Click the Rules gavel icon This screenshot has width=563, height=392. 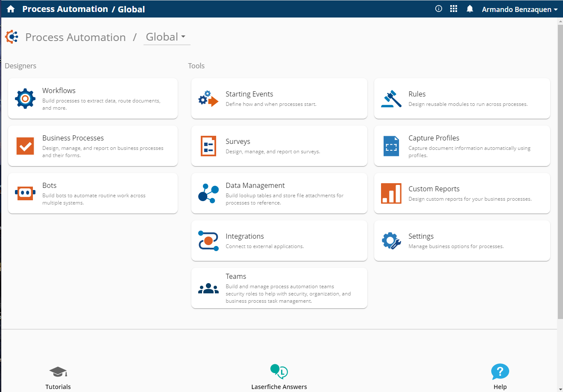click(x=391, y=99)
